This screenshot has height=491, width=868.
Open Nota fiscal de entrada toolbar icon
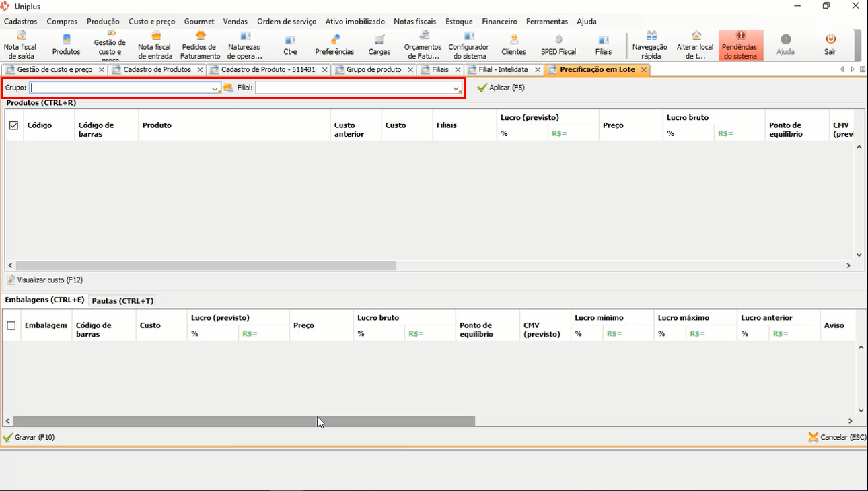(x=155, y=45)
